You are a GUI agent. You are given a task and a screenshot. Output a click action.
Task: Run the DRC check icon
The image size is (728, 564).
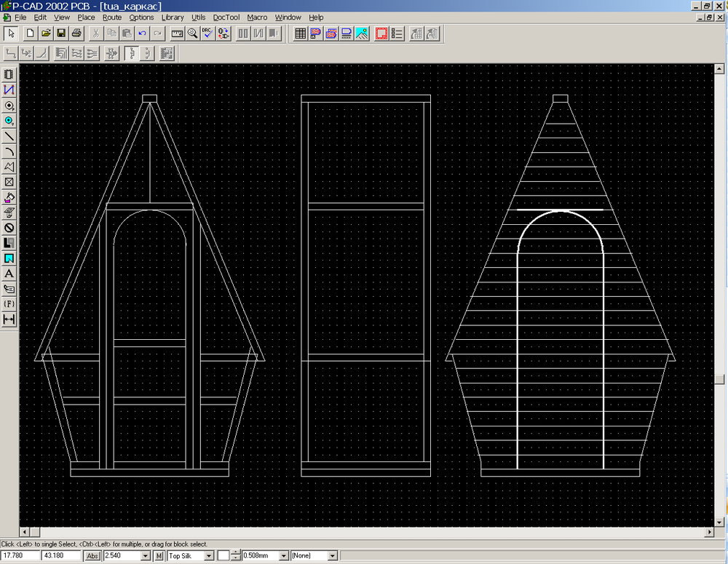(207, 33)
